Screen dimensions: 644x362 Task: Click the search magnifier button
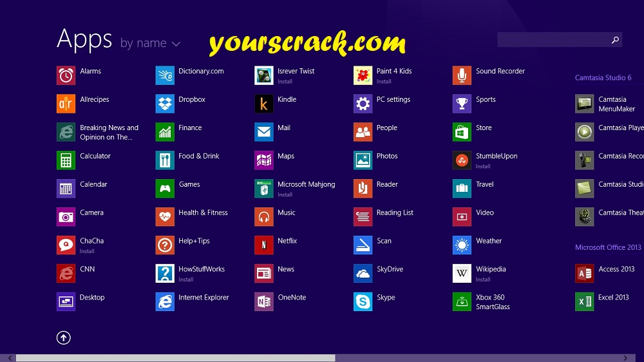click(615, 40)
